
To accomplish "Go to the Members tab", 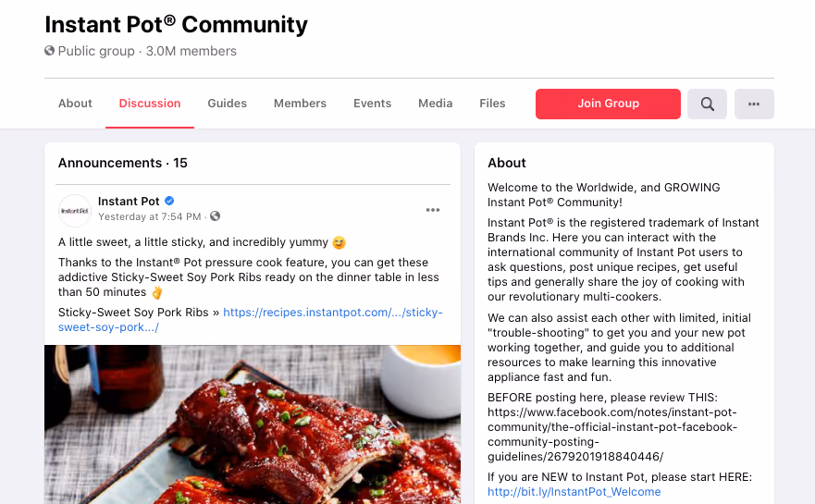I will 300,104.
